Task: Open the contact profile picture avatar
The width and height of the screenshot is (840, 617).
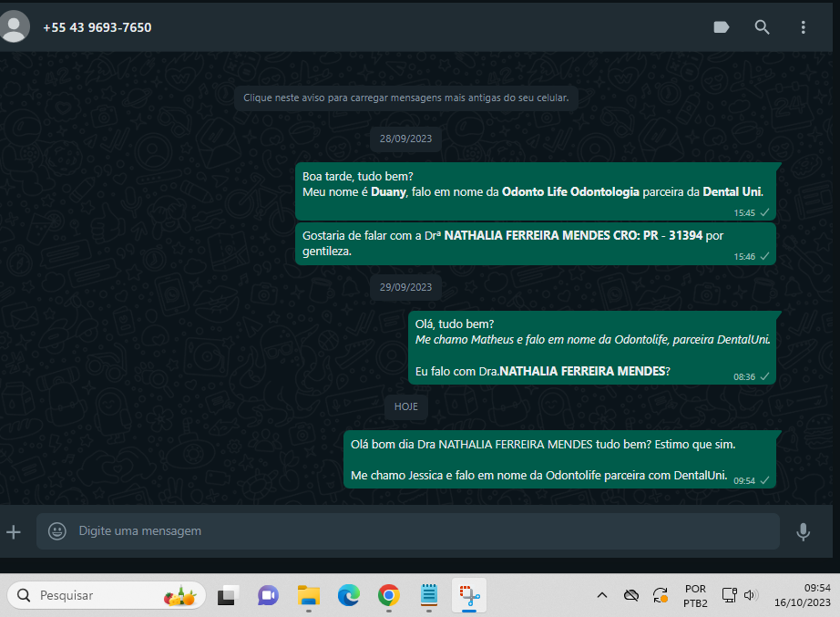Action: (14, 26)
